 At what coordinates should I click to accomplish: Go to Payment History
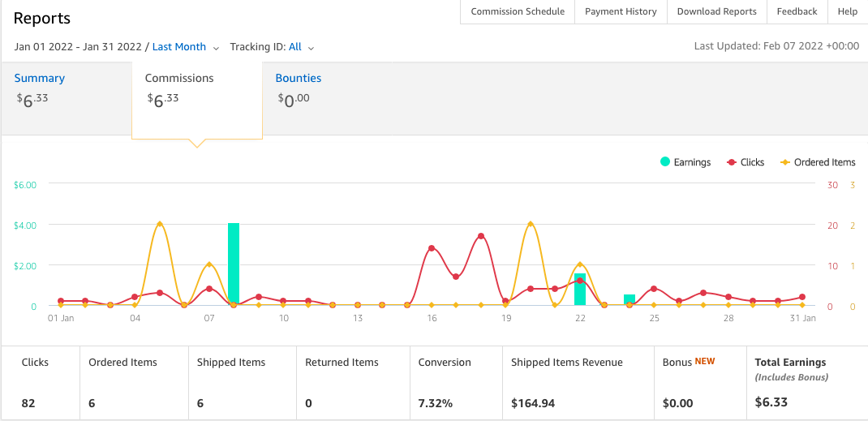point(621,11)
